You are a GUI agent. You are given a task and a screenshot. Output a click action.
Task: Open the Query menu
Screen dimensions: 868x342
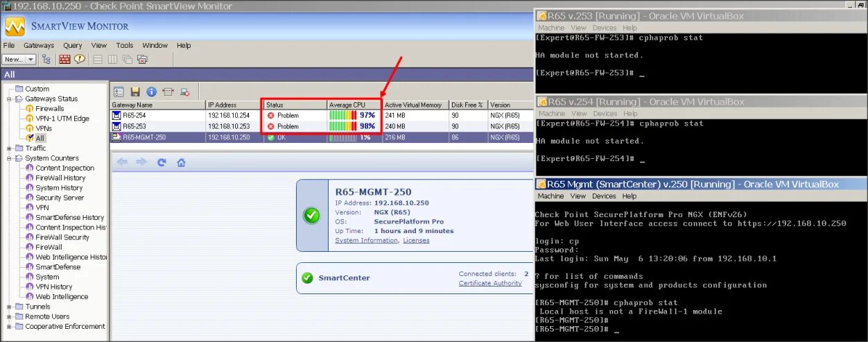[x=73, y=46]
